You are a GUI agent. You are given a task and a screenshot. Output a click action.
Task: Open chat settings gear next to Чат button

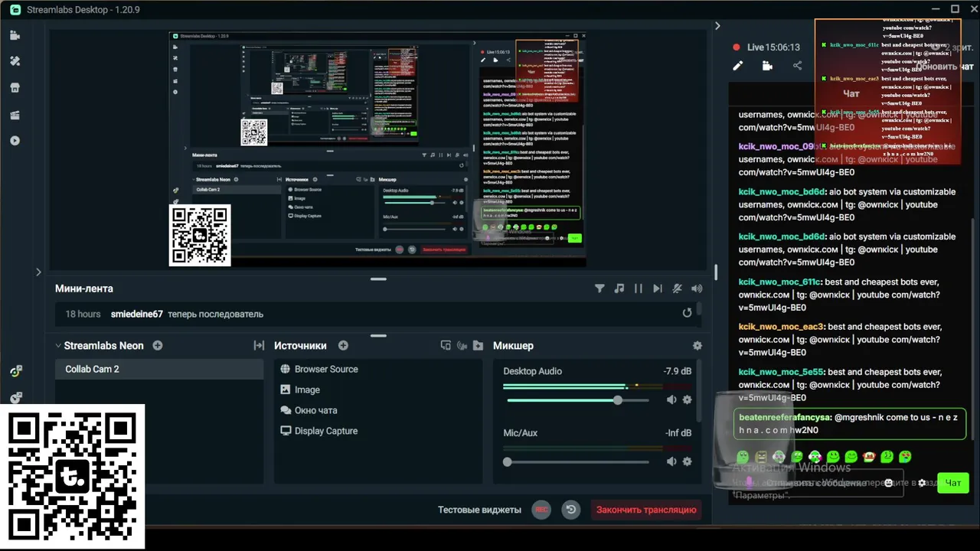922,483
